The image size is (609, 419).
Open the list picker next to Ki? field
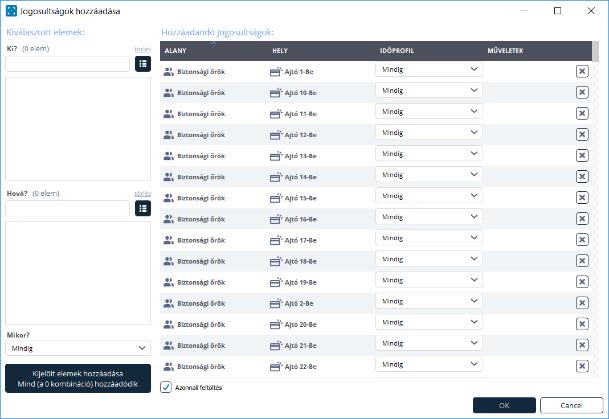tap(143, 64)
